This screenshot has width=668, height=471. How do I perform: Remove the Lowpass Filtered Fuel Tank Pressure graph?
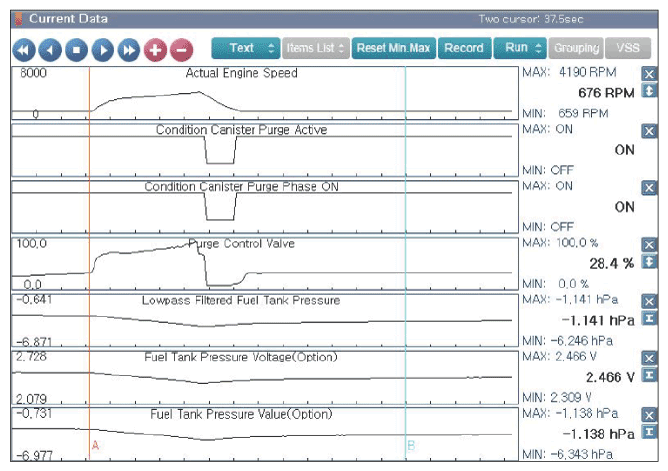(x=649, y=302)
